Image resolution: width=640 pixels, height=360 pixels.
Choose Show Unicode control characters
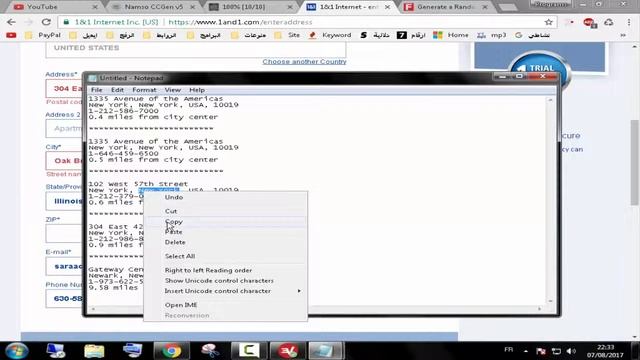tap(225, 280)
